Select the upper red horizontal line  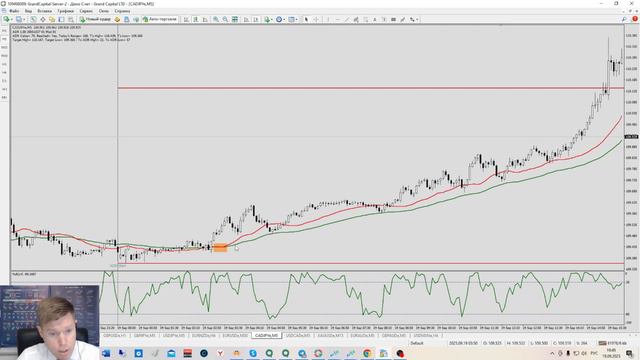[x=371, y=88]
